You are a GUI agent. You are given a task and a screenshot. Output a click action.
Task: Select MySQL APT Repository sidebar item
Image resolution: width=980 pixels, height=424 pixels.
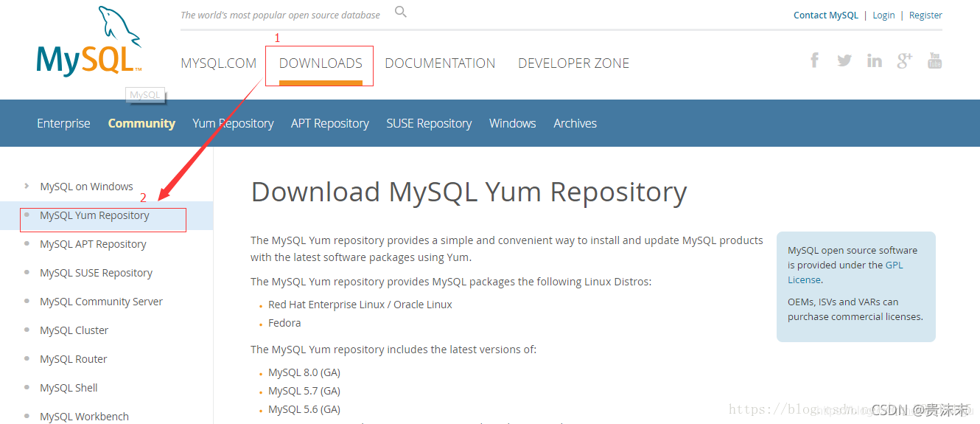tap(93, 244)
